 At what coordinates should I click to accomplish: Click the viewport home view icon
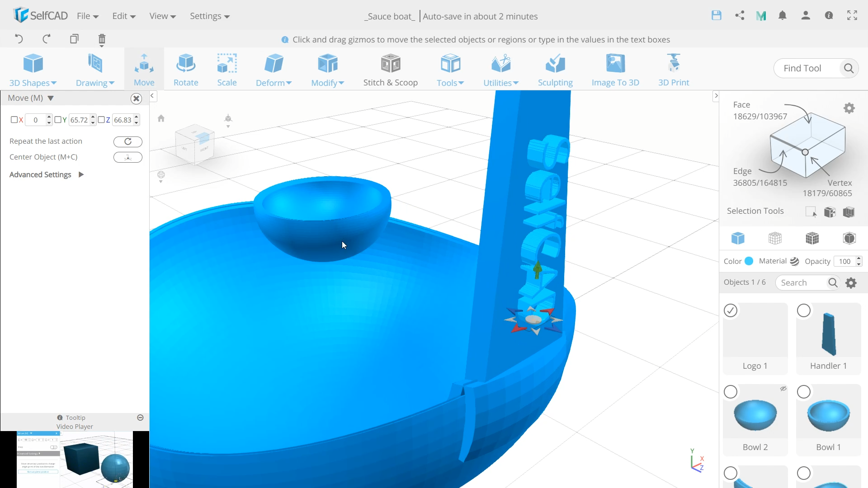[x=161, y=118]
